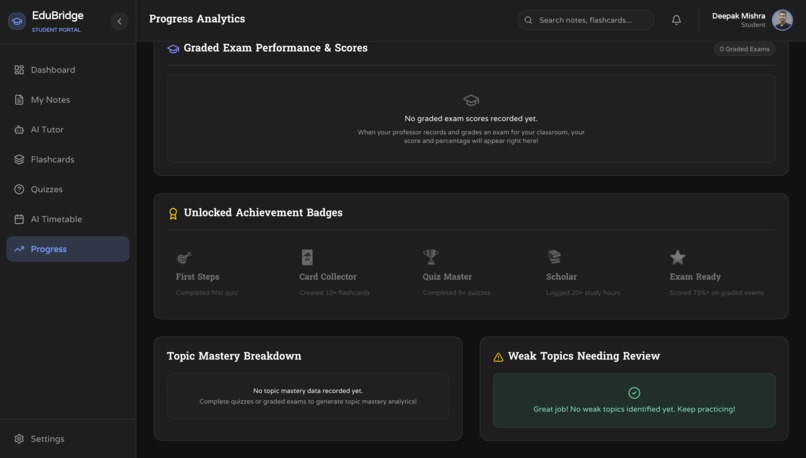
Task: Click the First Steps target badge icon
Action: 184,257
